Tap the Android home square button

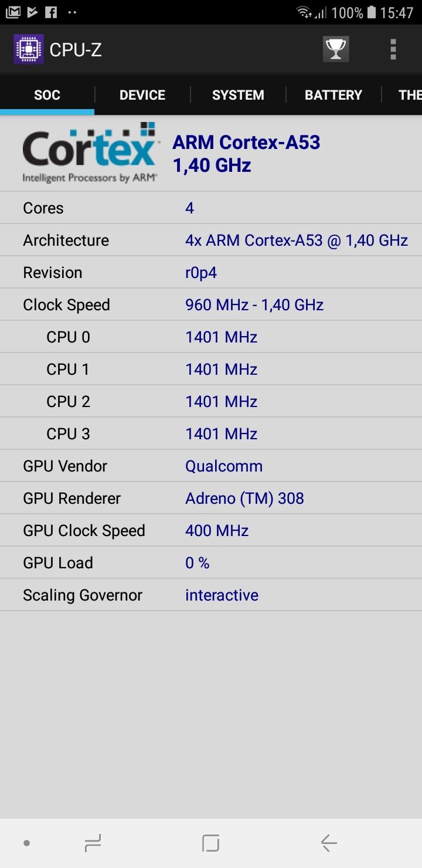(x=210, y=843)
